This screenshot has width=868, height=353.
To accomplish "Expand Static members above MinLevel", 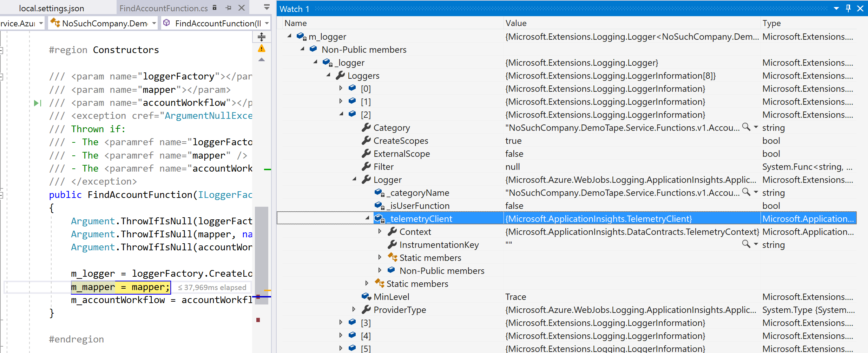I will (x=367, y=283).
